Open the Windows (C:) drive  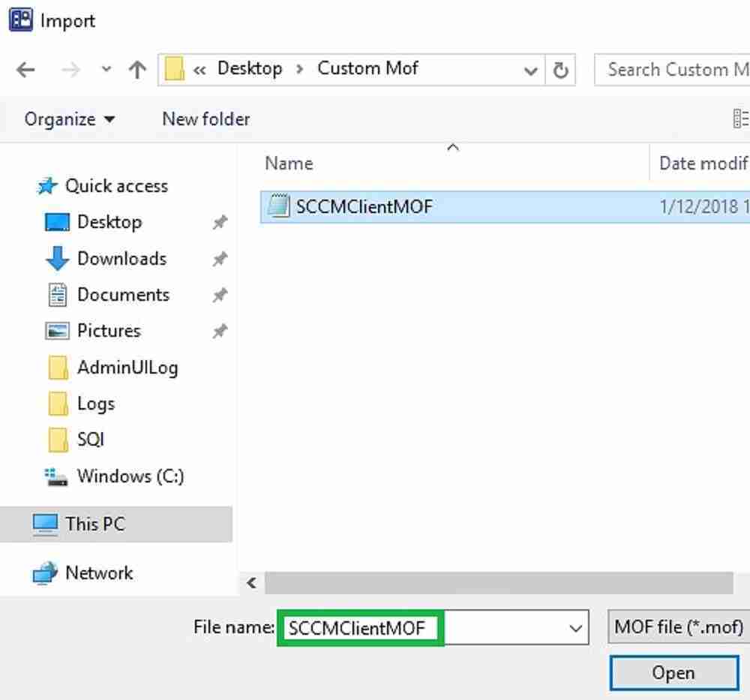tap(130, 476)
